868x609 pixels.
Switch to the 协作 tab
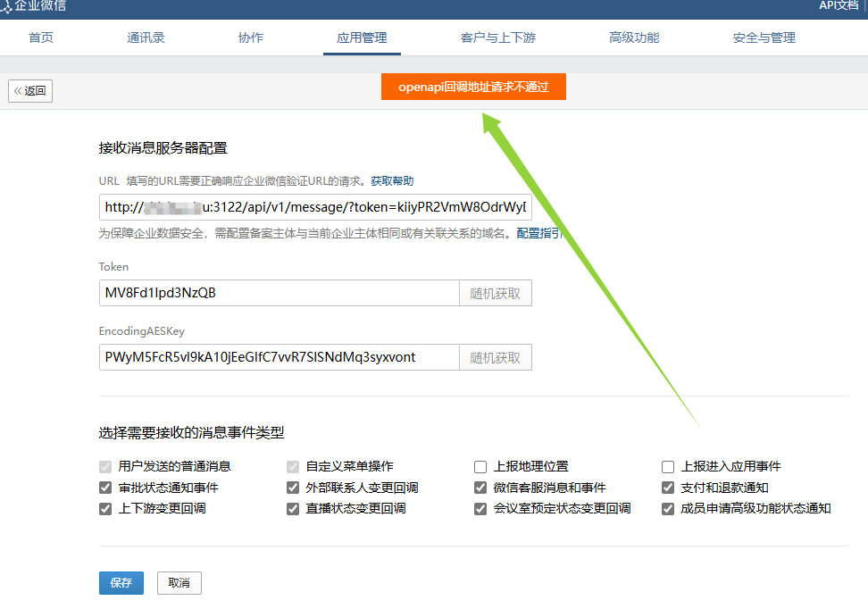[251, 38]
